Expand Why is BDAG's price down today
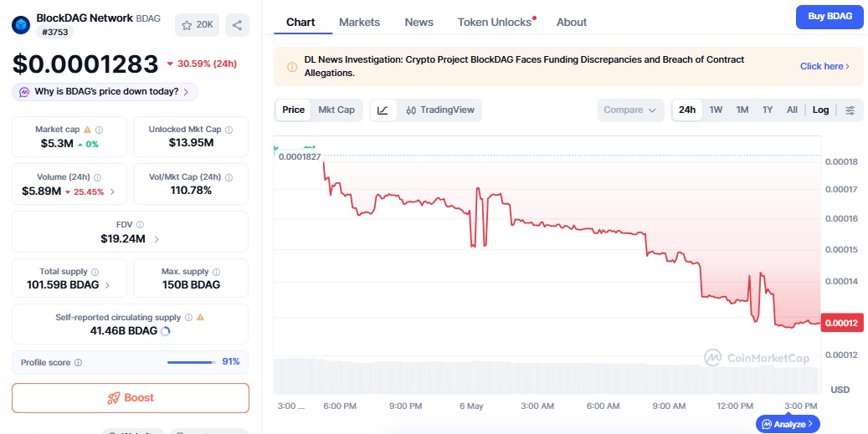This screenshot has height=434, width=868. (105, 92)
